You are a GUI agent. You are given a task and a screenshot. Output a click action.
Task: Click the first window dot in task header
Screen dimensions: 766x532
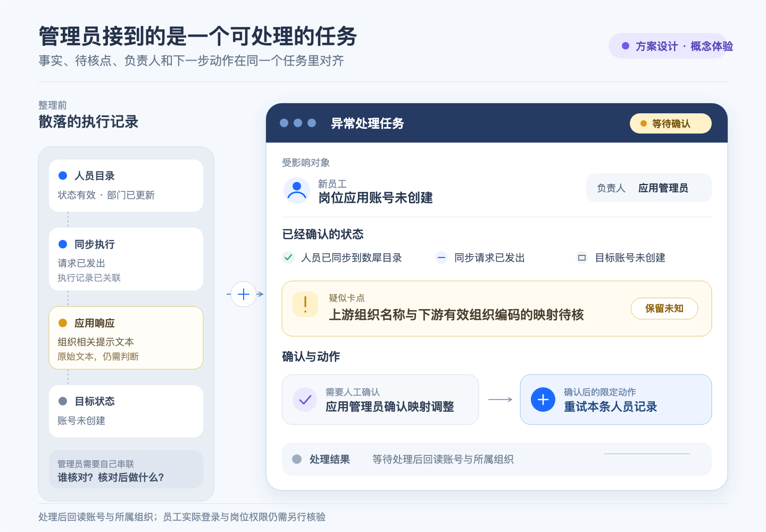(284, 123)
